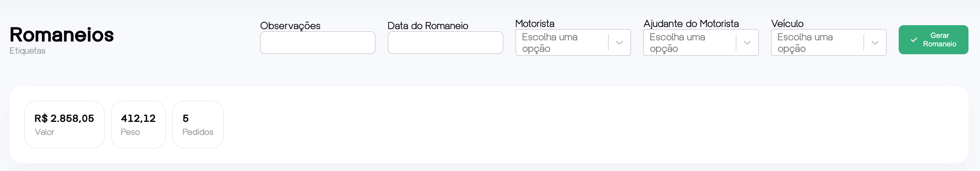Image resolution: width=980 pixels, height=171 pixels.
Task: Click the Ajudante do Motorista chevron arrow
Action: [747, 42]
